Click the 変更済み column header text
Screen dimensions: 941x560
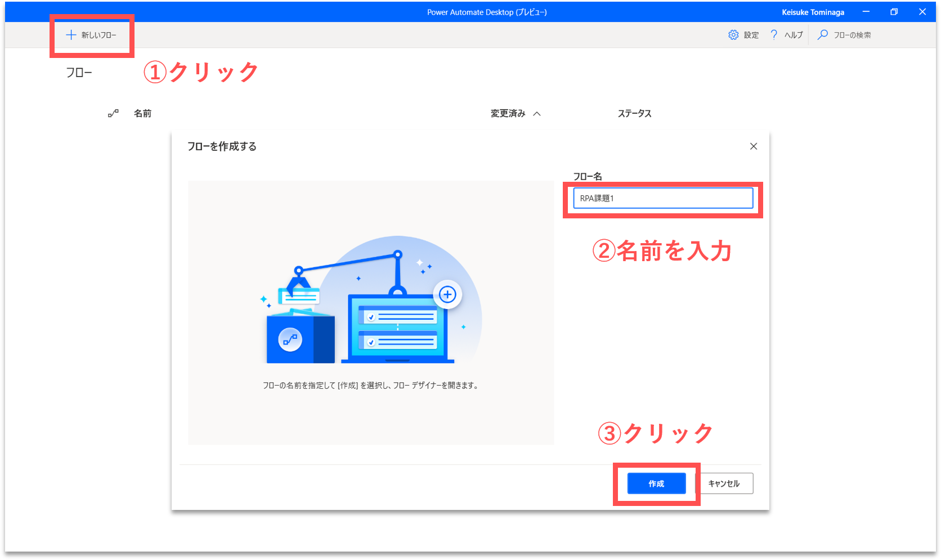pyautogui.click(x=508, y=114)
